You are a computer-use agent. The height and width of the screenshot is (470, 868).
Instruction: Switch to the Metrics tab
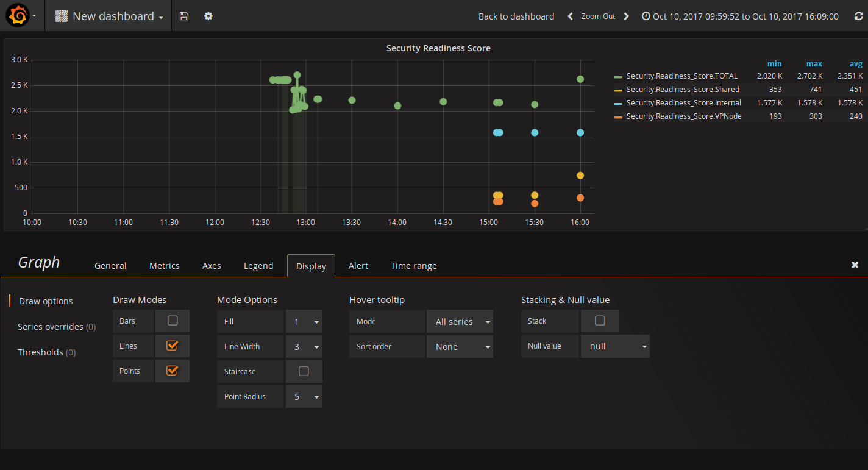tap(164, 266)
